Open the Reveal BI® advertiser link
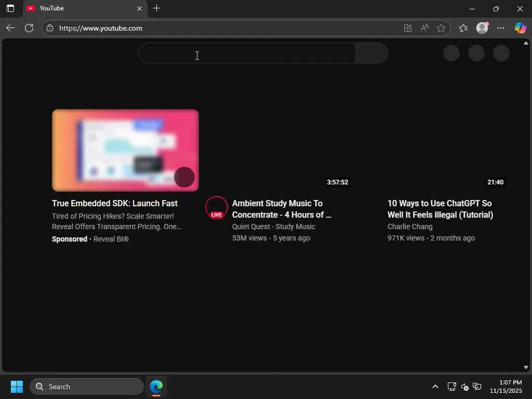 (x=111, y=239)
